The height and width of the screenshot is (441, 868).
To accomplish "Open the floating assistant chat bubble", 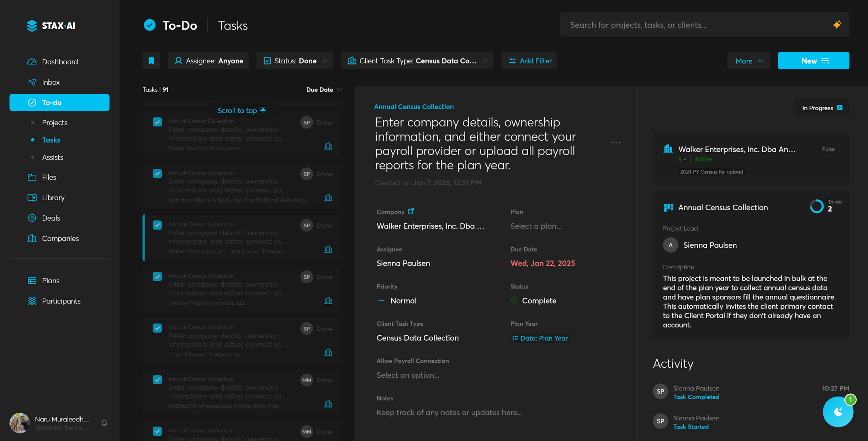I will tap(838, 411).
